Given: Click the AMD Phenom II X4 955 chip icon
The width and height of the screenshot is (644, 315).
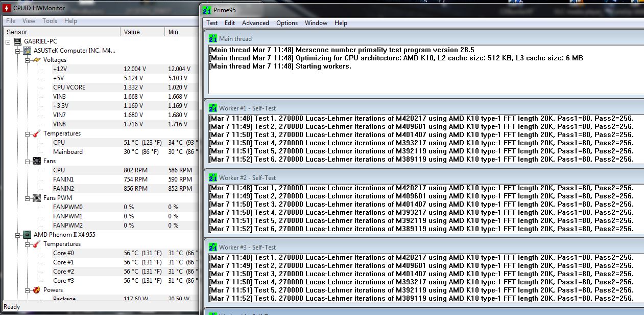Looking at the screenshot, I should (27, 235).
